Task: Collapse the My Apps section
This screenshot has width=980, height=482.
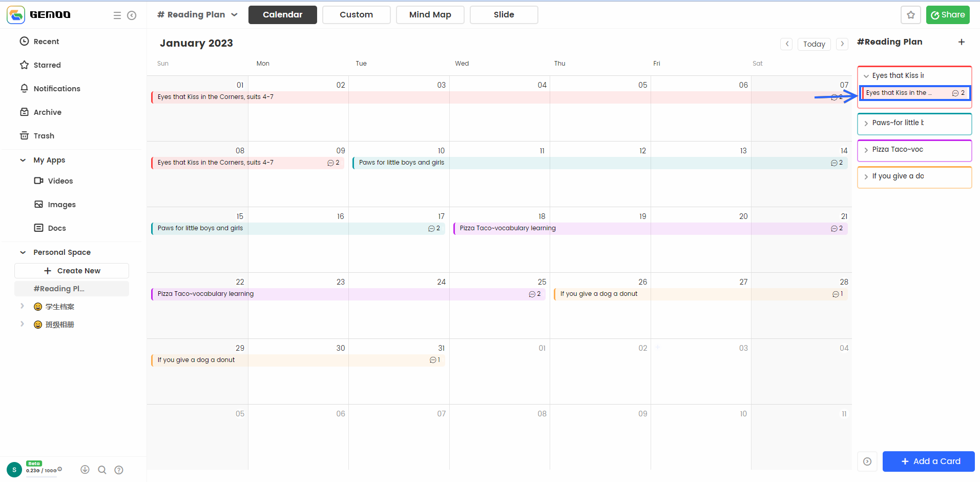Action: click(x=23, y=160)
